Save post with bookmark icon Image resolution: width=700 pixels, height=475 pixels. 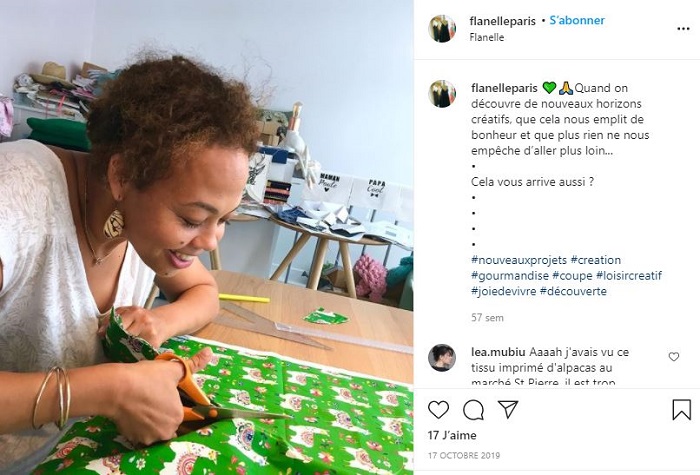681,409
